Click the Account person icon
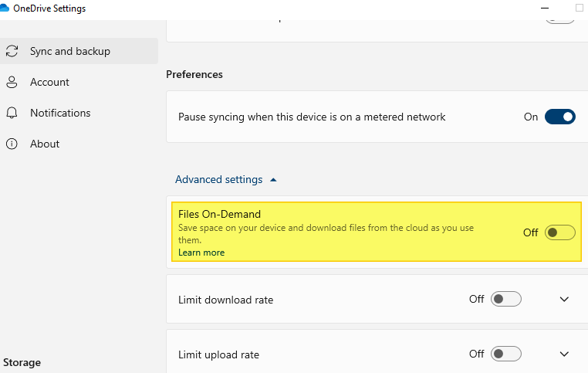Screen dimensions: 588x373 coord(12,82)
